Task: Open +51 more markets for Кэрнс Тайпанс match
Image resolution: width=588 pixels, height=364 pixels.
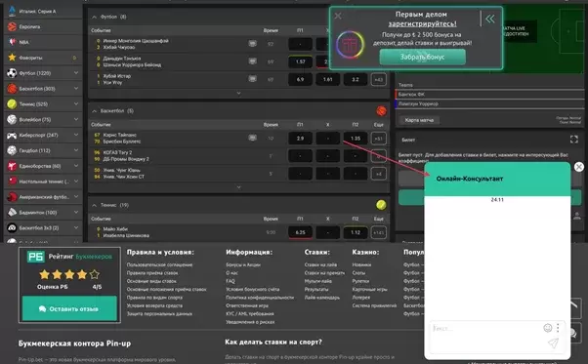Action: click(x=378, y=139)
